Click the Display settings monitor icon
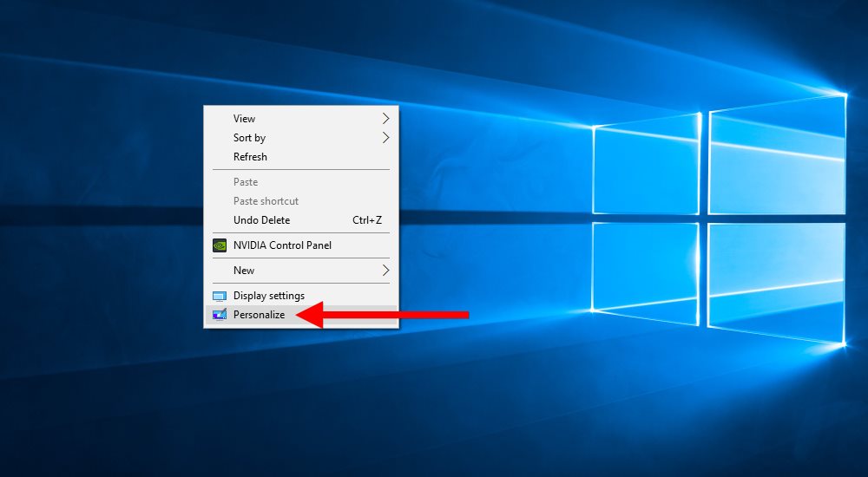The image size is (868, 477). coord(220,296)
